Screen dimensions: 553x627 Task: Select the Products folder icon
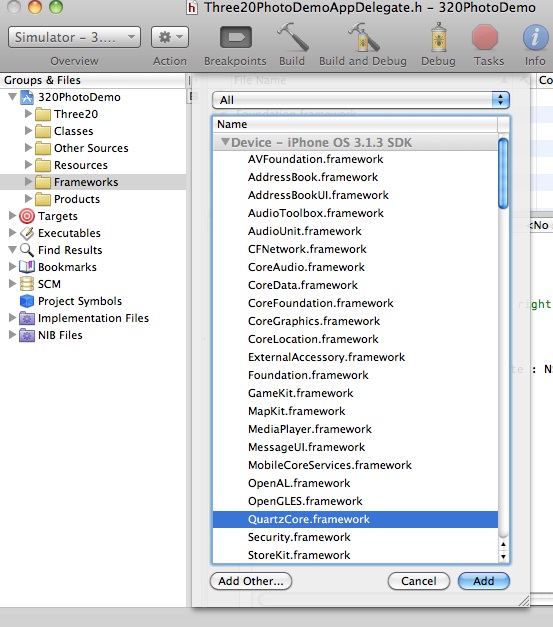point(43,199)
